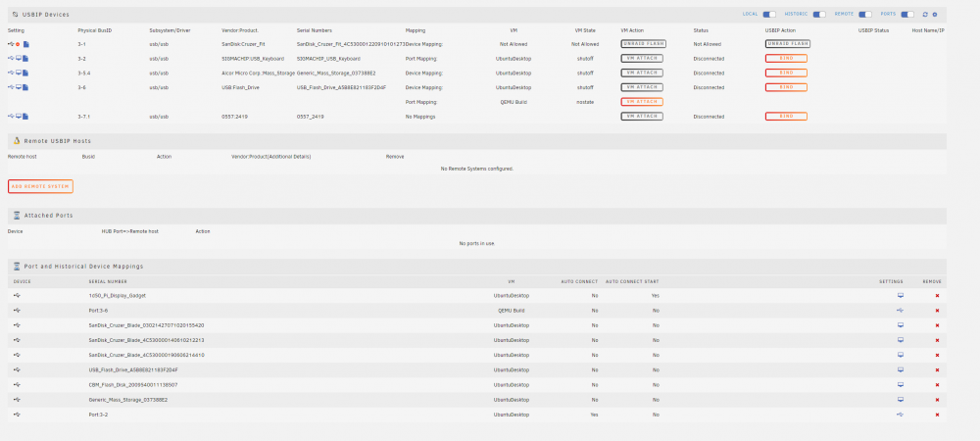Image resolution: width=980 pixels, height=441 pixels.
Task: Click the "No Remote Systems configured." text
Action: click(x=477, y=169)
